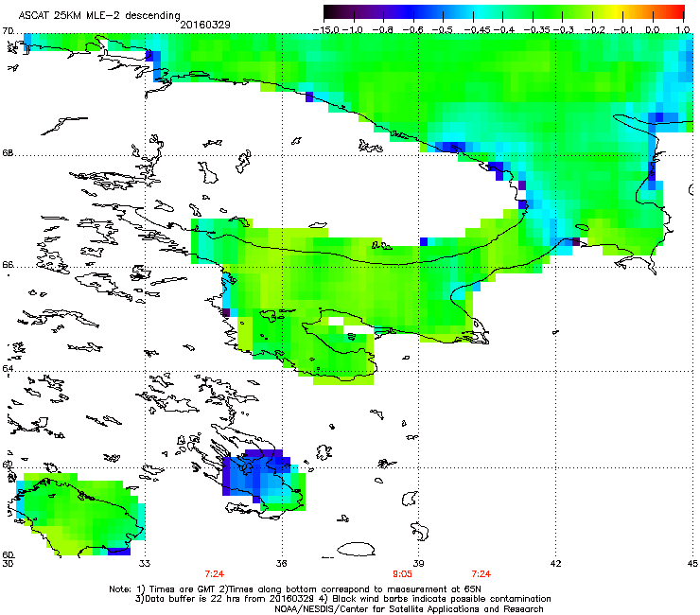Select the -0.2 color scale label
700x615 pixels.
tap(594, 30)
